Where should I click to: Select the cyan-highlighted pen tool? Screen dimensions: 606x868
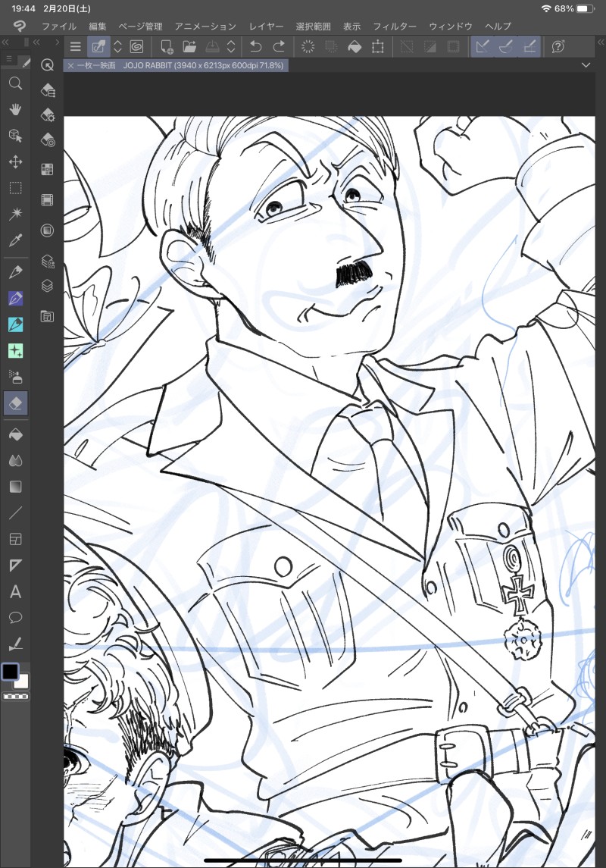click(x=15, y=324)
